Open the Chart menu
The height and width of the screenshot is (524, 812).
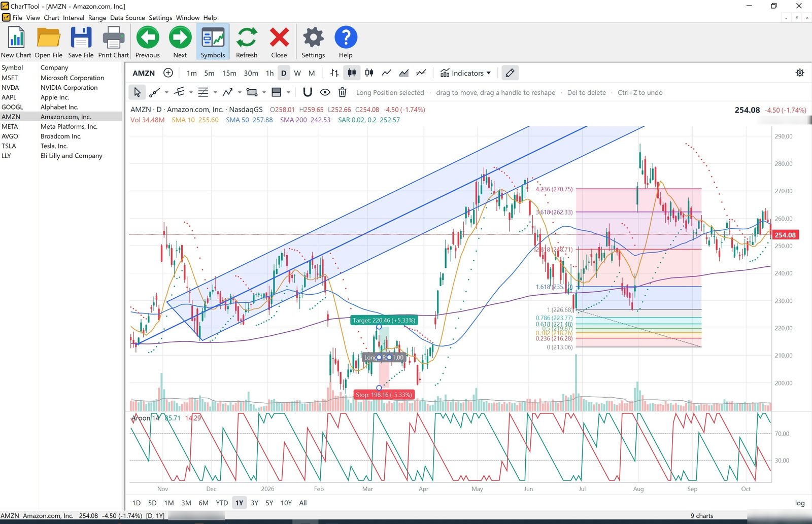point(51,18)
